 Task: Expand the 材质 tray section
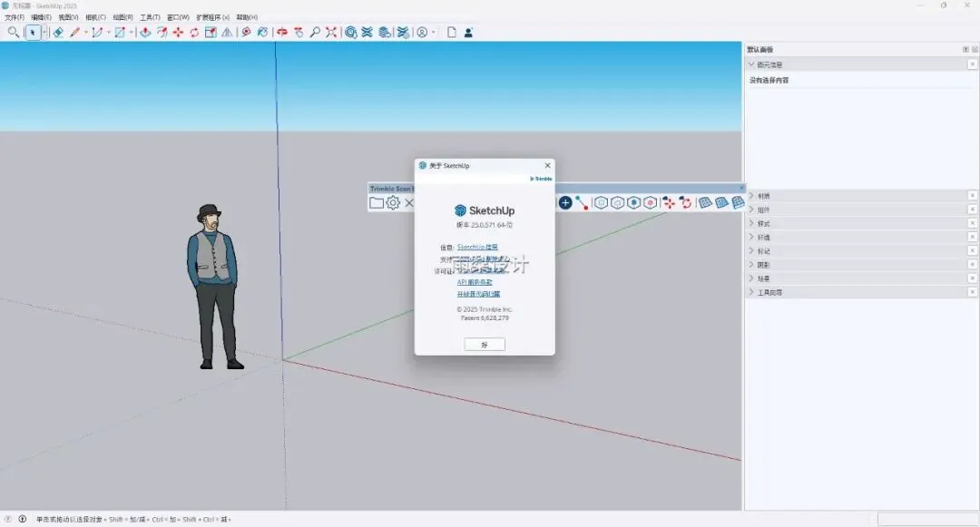[x=751, y=196]
